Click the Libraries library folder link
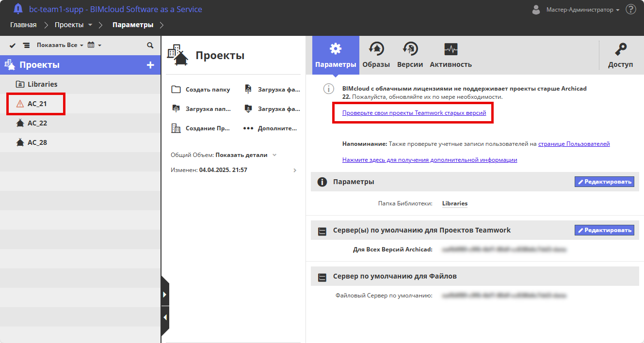Image resolution: width=644 pixels, height=343 pixels. (455, 203)
